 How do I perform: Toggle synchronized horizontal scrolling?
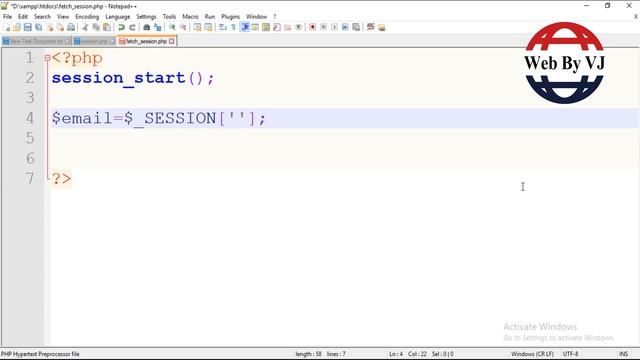208,27
